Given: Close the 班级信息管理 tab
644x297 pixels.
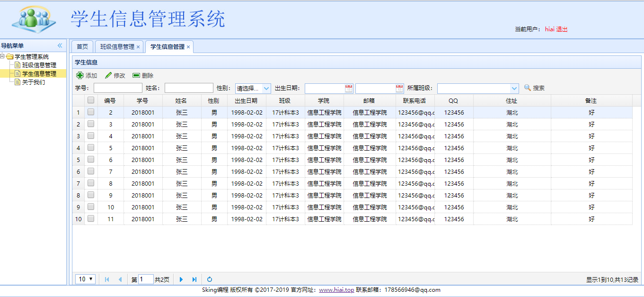Looking at the screenshot, I should pos(138,47).
